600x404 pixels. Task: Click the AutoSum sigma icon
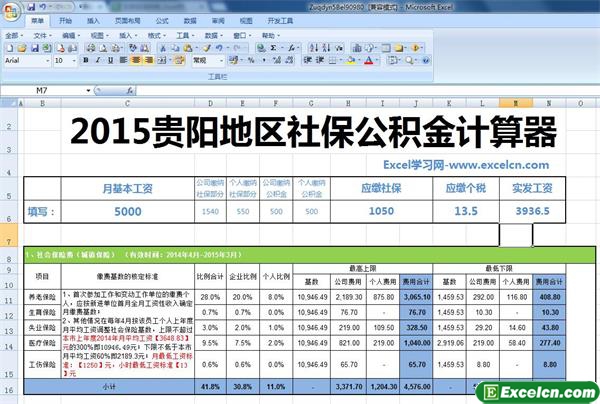[x=273, y=48]
